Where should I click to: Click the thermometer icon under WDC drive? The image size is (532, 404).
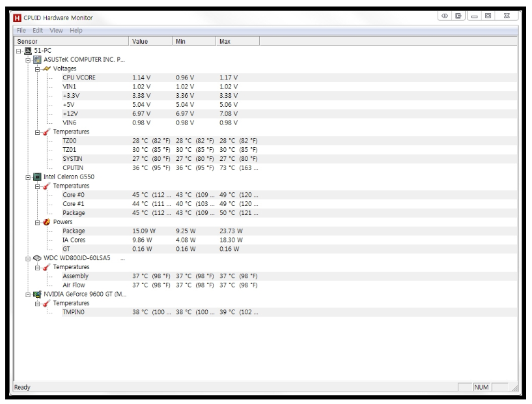point(47,268)
